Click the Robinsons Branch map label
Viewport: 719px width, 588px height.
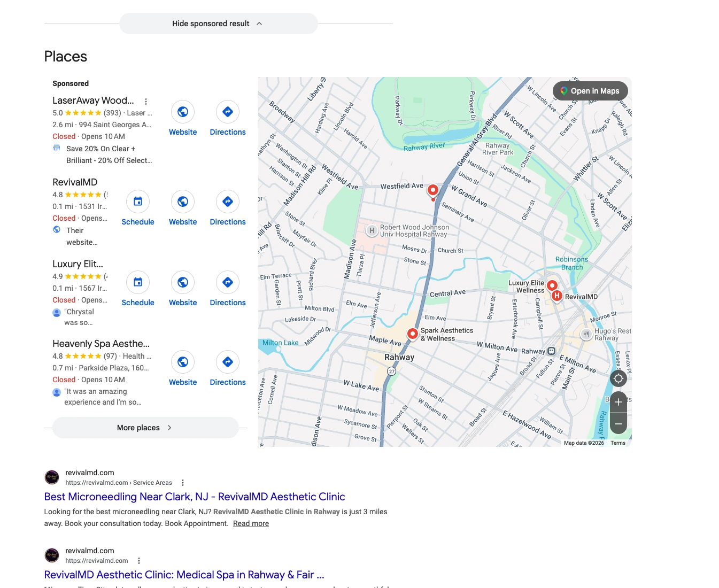pos(571,264)
